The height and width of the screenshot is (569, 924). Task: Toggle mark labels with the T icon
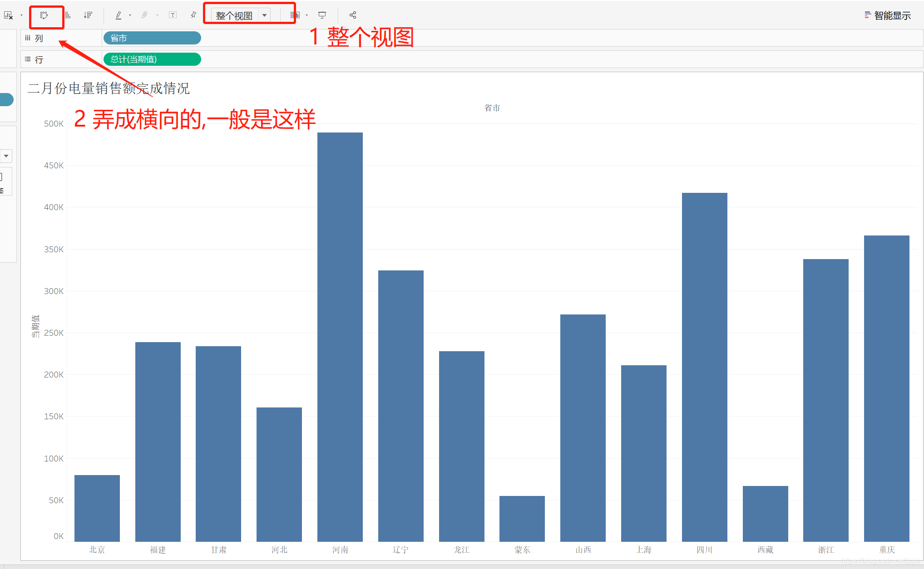pyautogui.click(x=173, y=15)
